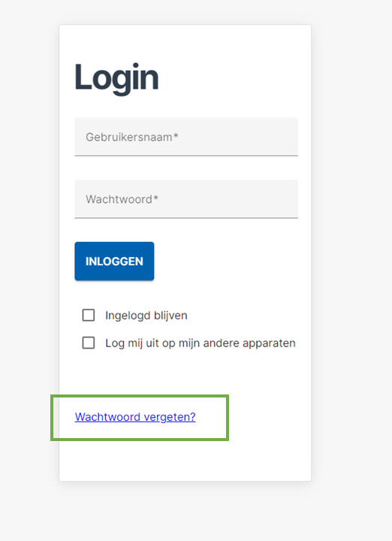Click the 'Log mij uit op mijn andere apparaten' label
392x541 pixels.
coord(201,343)
